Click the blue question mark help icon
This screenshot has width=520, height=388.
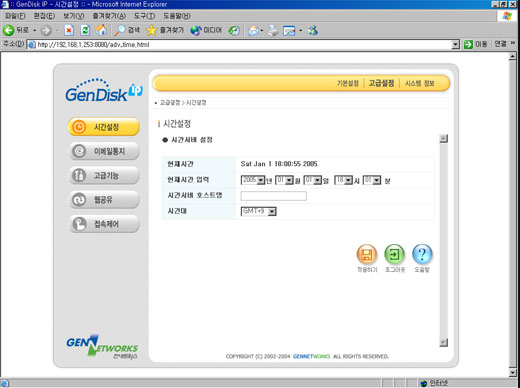pos(422,254)
